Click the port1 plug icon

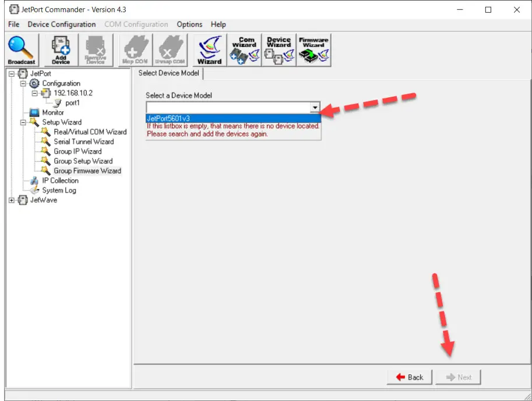pyautogui.click(x=58, y=102)
